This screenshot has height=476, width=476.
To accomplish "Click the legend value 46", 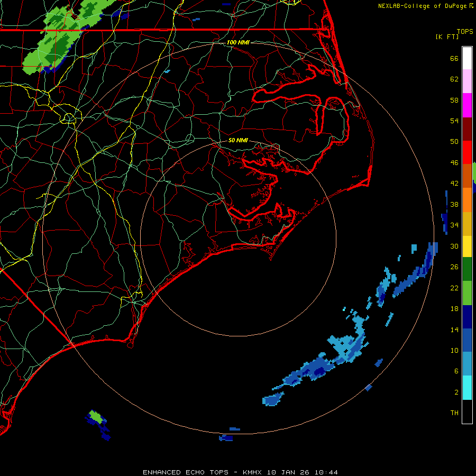I will [454, 163].
